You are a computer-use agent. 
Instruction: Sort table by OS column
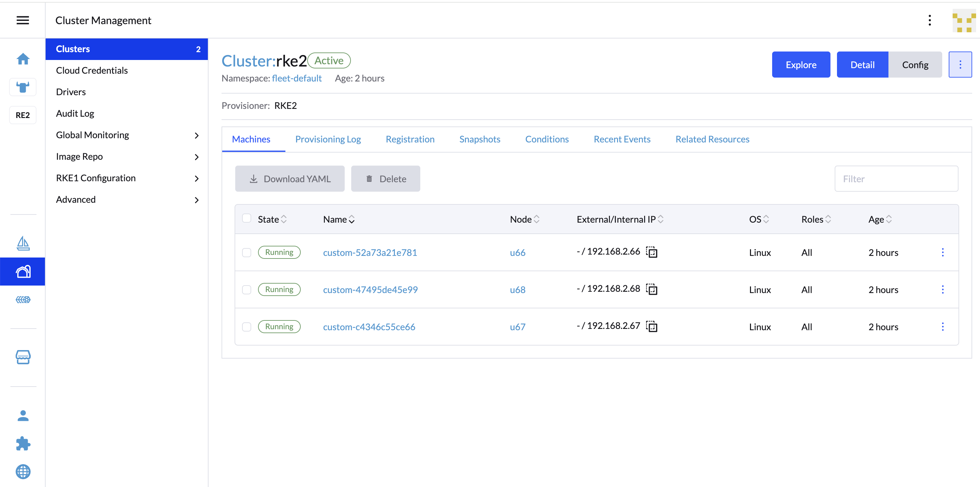pyautogui.click(x=759, y=219)
